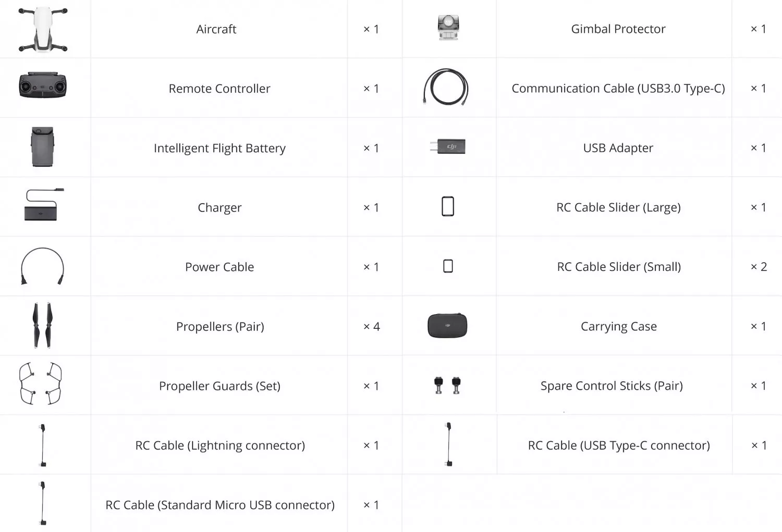Click the "× 4" quantity for Propellers
The width and height of the screenshot is (782, 532).
point(372,327)
